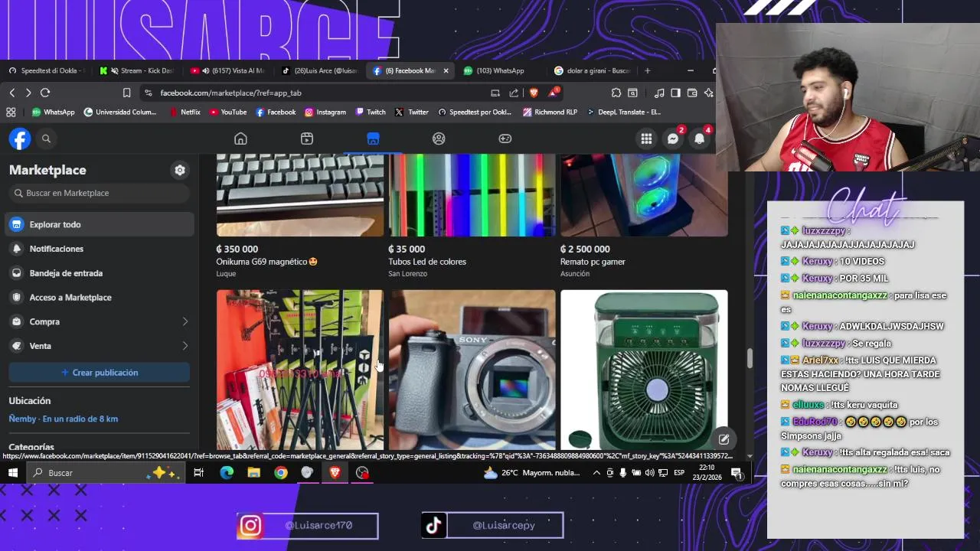Open Bandeja de entrada

point(100,273)
